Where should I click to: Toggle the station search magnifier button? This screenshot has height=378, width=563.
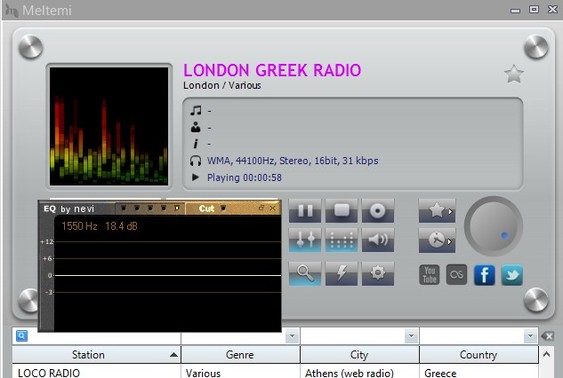[x=305, y=274]
